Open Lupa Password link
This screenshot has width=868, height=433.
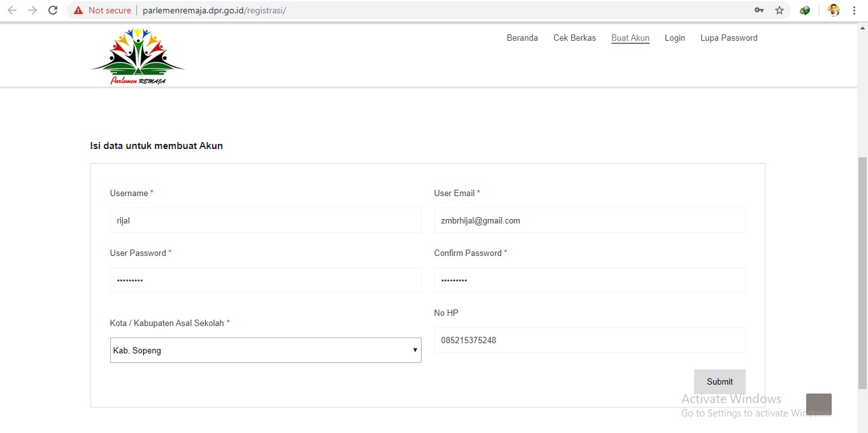pos(729,38)
